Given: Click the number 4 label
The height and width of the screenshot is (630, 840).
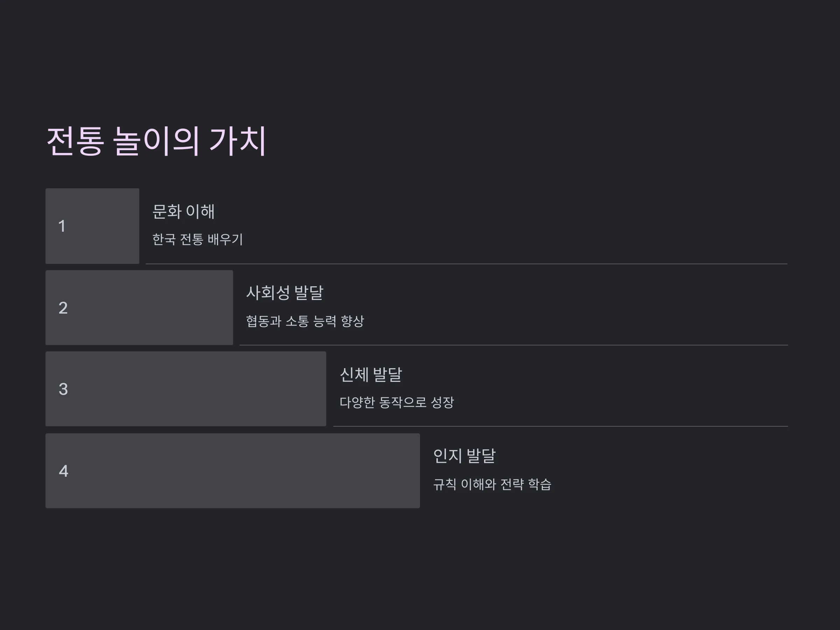Looking at the screenshot, I should pos(63,471).
